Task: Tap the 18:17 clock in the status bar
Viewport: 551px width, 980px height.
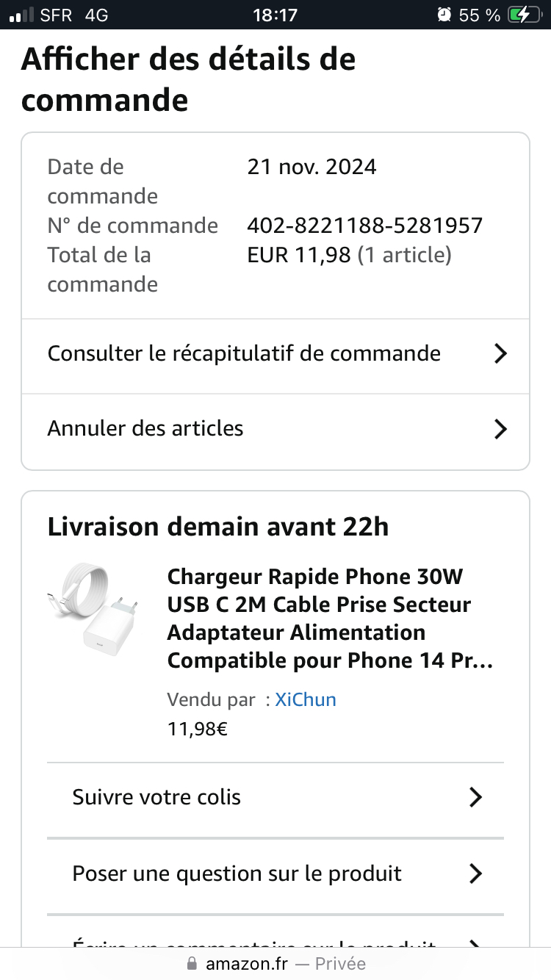Action: 275,15
